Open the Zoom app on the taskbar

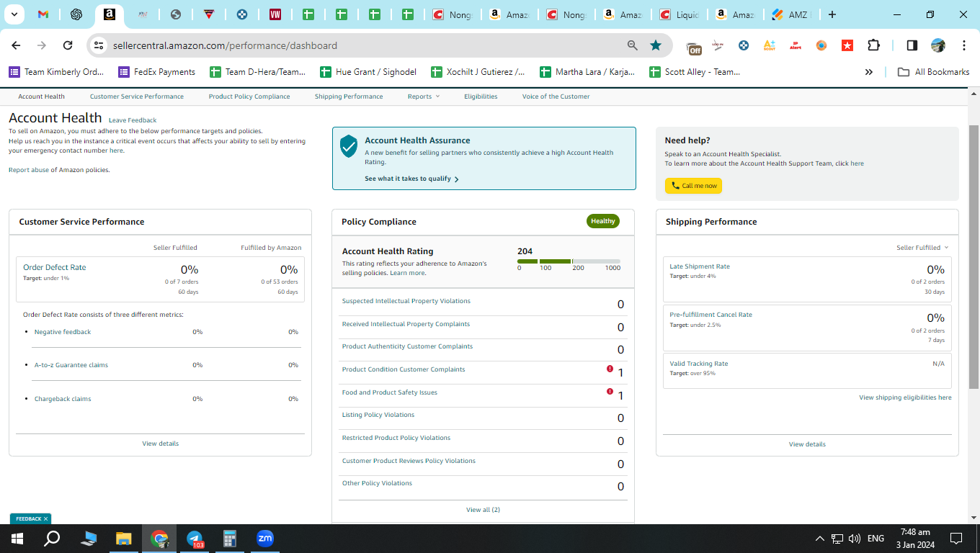click(x=265, y=539)
